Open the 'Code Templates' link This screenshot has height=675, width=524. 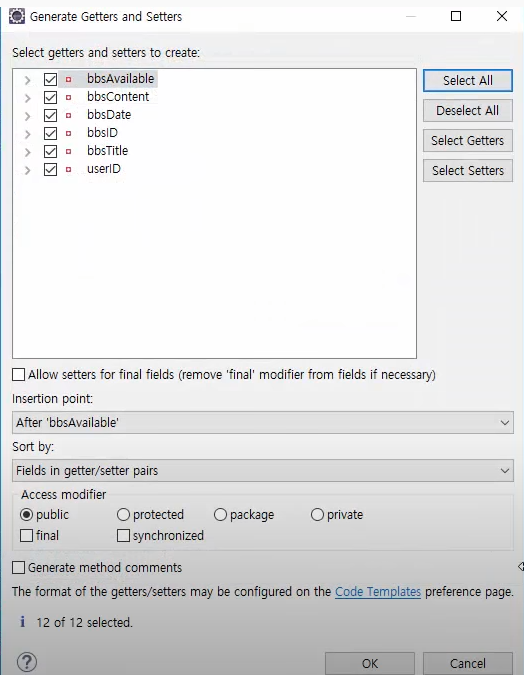click(378, 591)
